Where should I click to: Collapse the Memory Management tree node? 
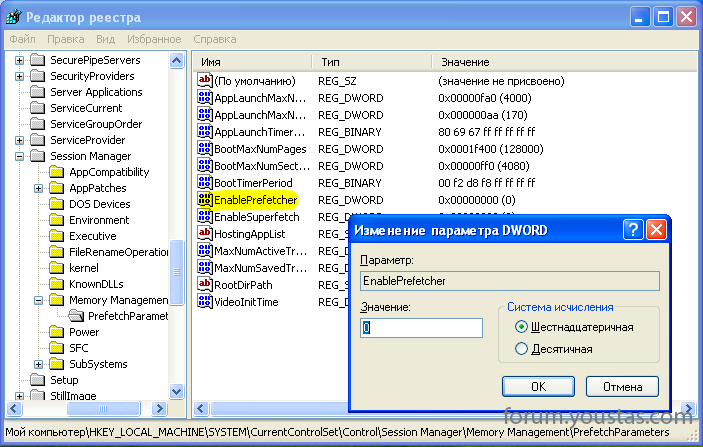coord(39,300)
